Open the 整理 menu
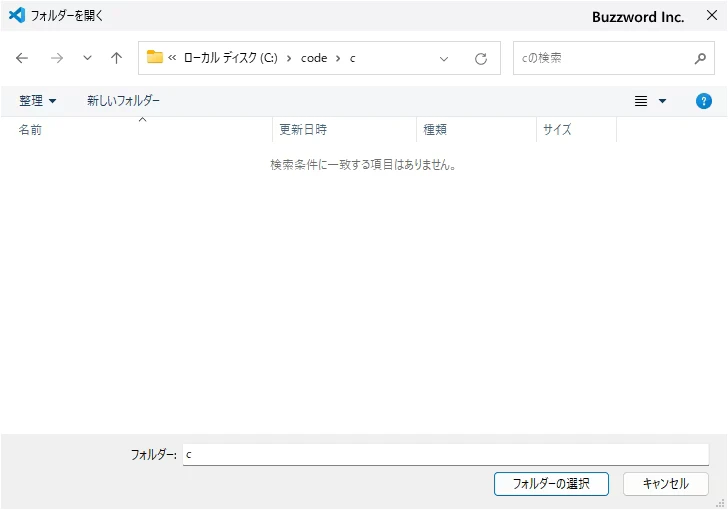The width and height of the screenshot is (728, 510). (38, 101)
